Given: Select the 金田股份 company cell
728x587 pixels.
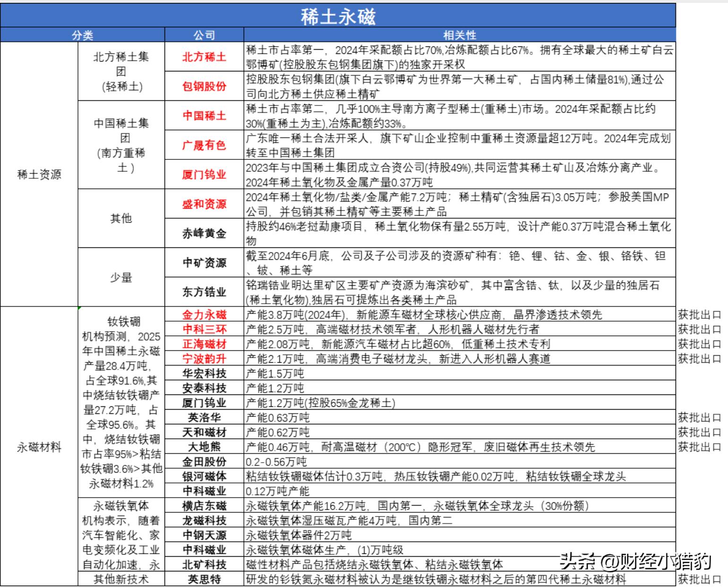Looking at the screenshot, I should [x=204, y=461].
